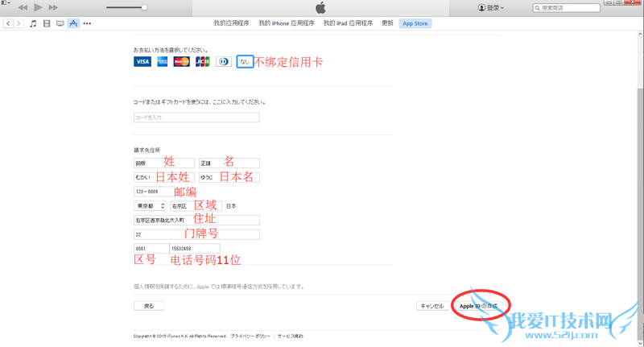
Task: Click the first name field
Action: point(229,163)
